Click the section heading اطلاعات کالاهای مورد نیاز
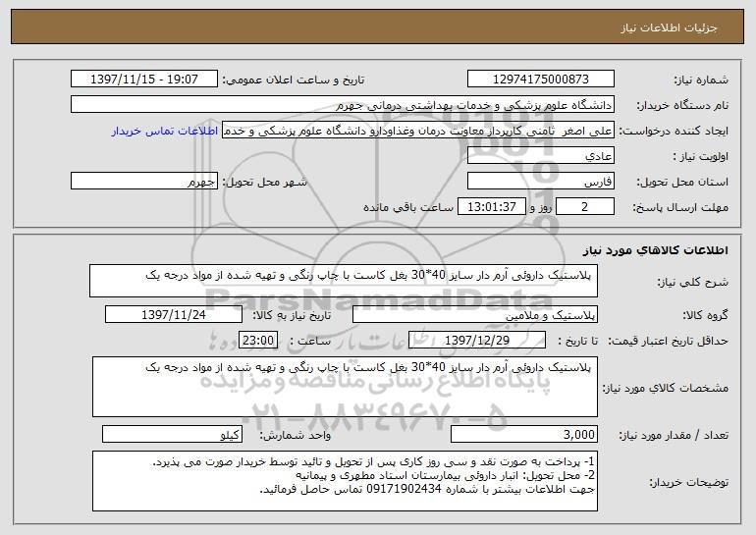This screenshot has width=756, height=535. pyautogui.click(x=655, y=250)
